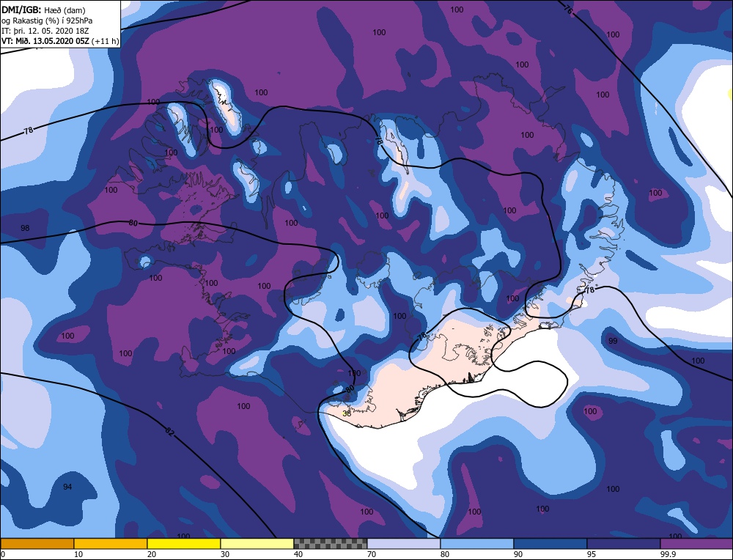Click the '40' legend scale value

[298, 554]
